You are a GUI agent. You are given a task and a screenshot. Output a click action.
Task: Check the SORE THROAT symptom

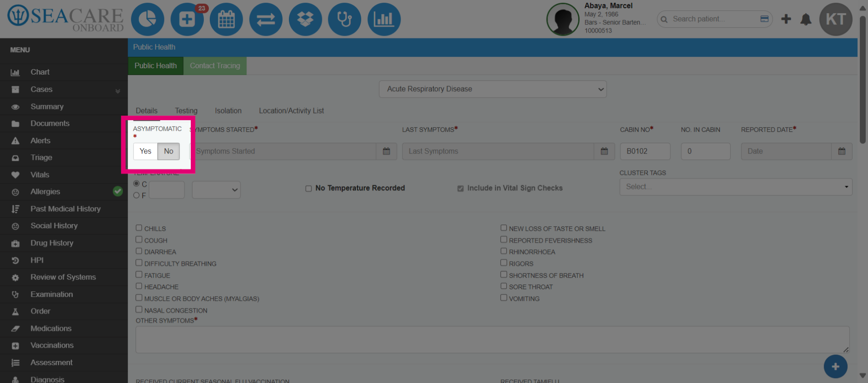coord(504,286)
